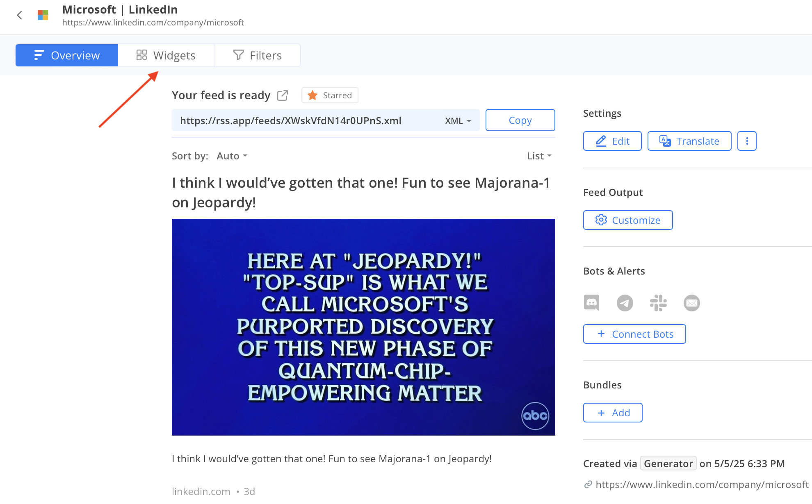The height and width of the screenshot is (504, 812).
Task: Open the XML format dropdown
Action: coord(458,121)
